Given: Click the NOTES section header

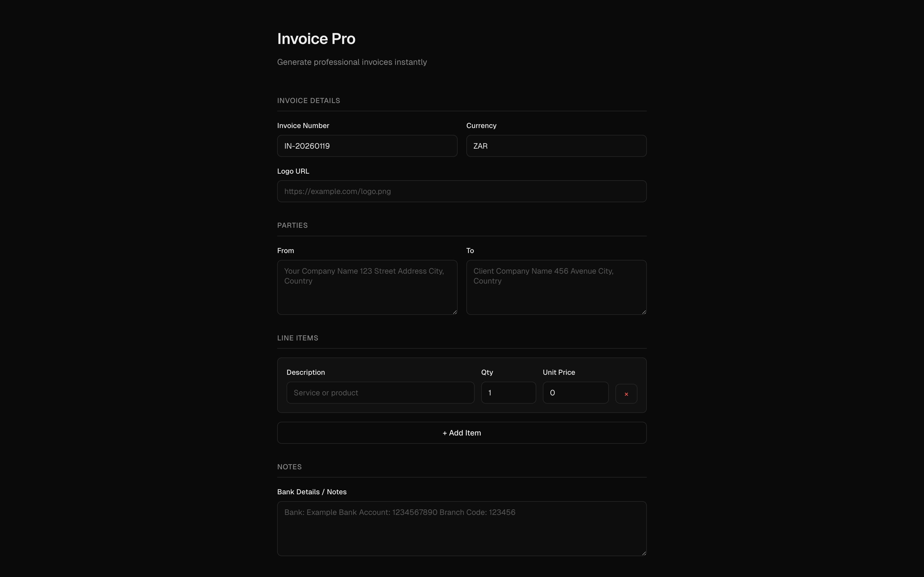Looking at the screenshot, I should (289, 466).
